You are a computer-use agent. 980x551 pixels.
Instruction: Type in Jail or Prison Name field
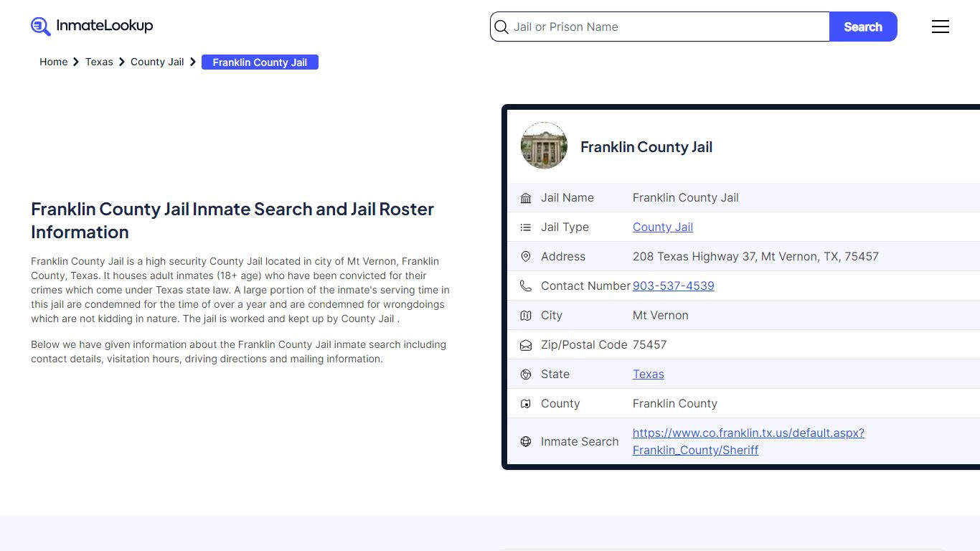click(667, 27)
